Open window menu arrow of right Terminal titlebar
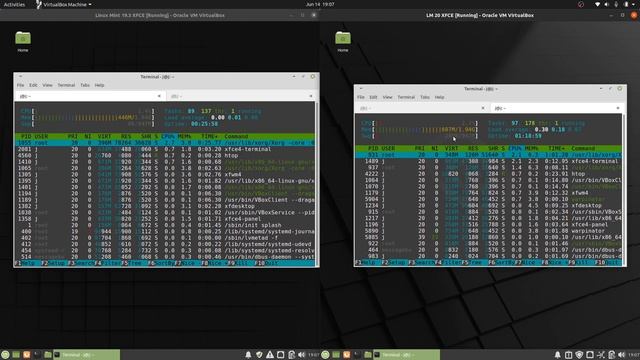 pyautogui.click(x=361, y=88)
